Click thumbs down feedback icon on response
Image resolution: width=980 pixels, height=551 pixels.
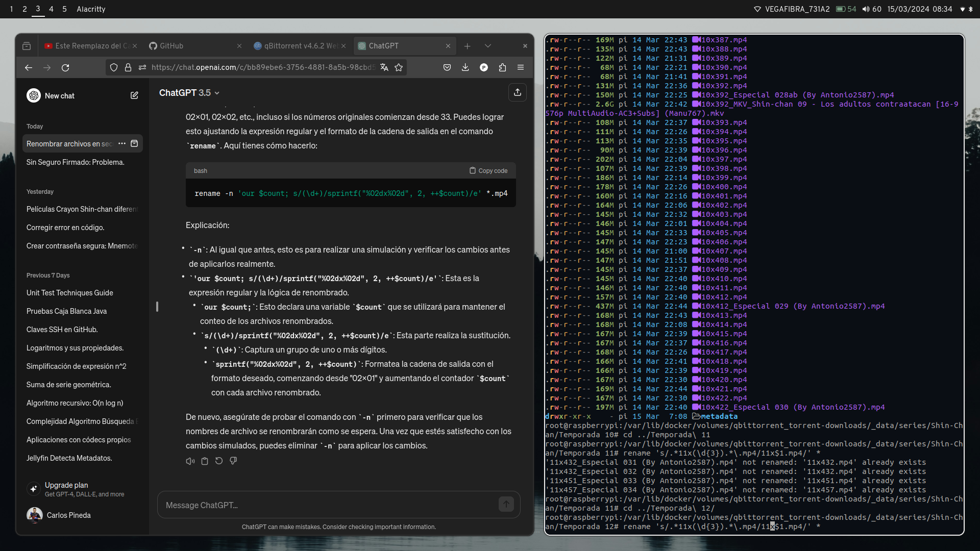coord(234,461)
